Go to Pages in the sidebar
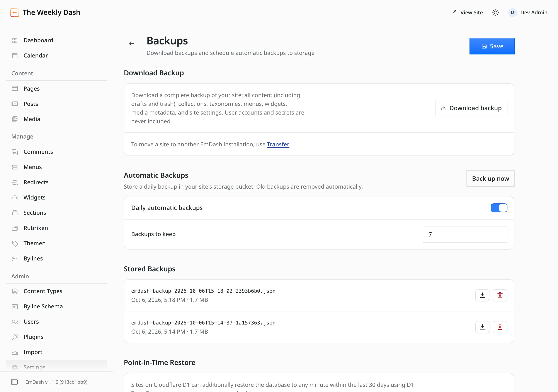This screenshot has height=392, width=558. click(x=56, y=89)
